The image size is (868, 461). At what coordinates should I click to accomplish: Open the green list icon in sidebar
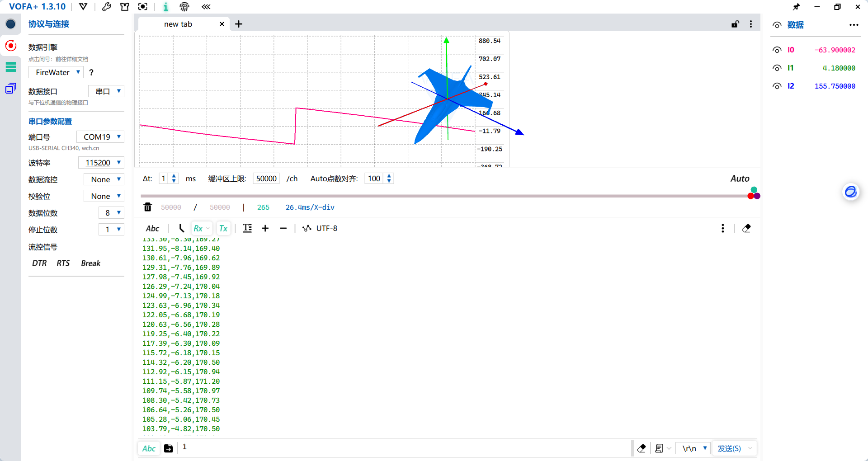click(x=11, y=67)
